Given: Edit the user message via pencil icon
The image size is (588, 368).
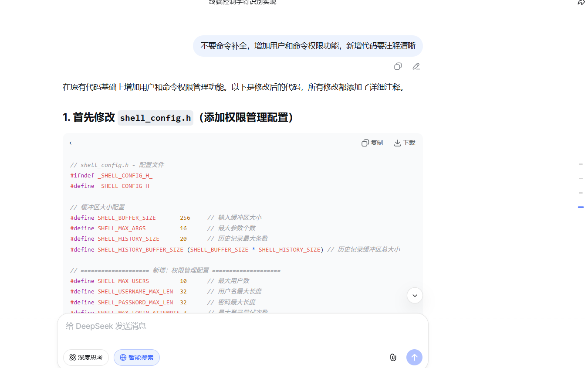Looking at the screenshot, I should 416,66.
